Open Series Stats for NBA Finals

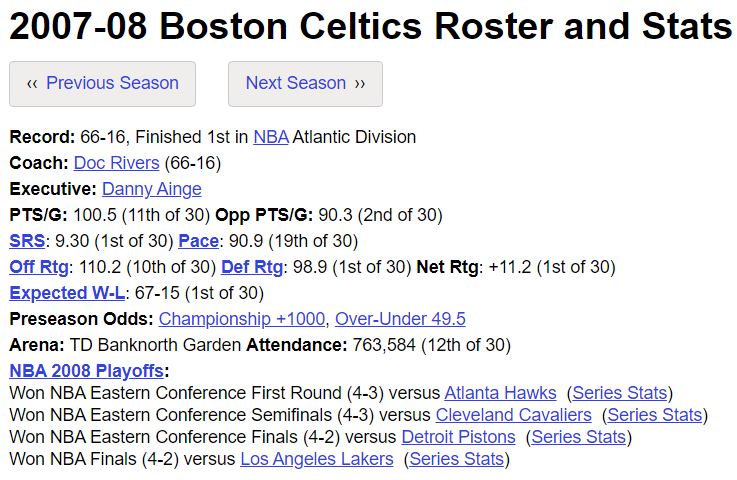click(x=456, y=459)
